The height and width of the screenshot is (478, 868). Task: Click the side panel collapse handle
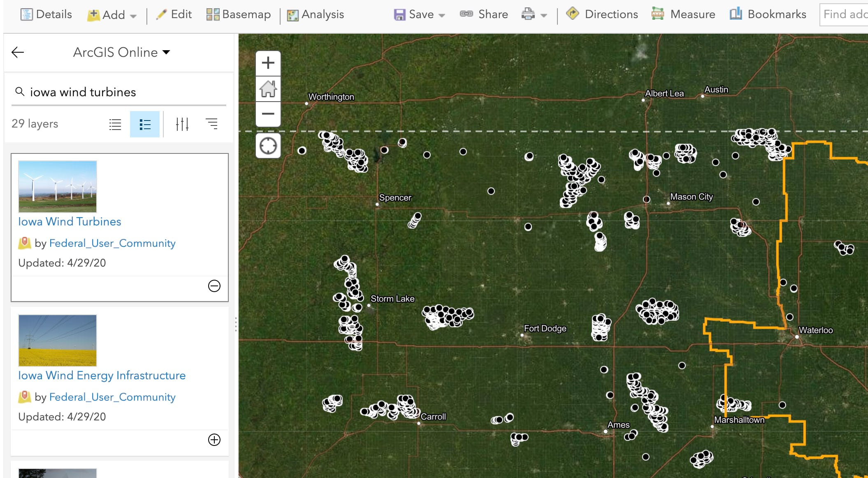point(236,324)
